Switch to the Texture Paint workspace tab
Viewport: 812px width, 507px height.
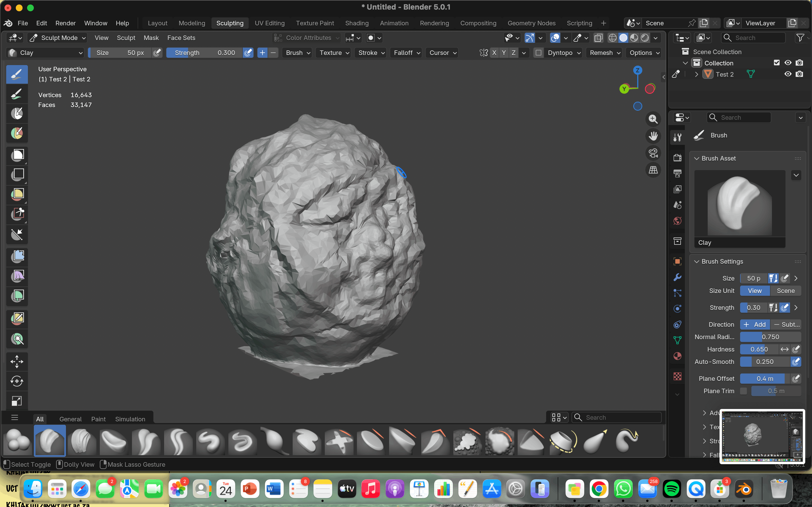click(315, 23)
